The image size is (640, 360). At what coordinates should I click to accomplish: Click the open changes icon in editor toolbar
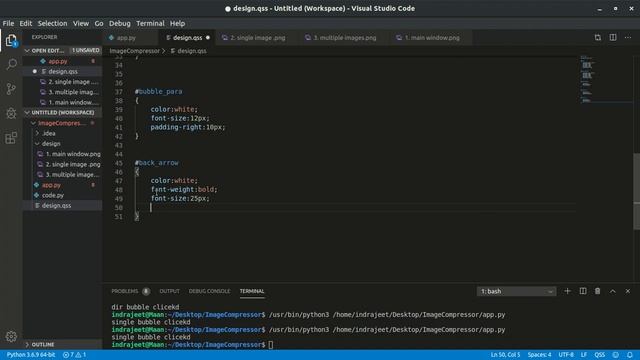click(x=598, y=38)
